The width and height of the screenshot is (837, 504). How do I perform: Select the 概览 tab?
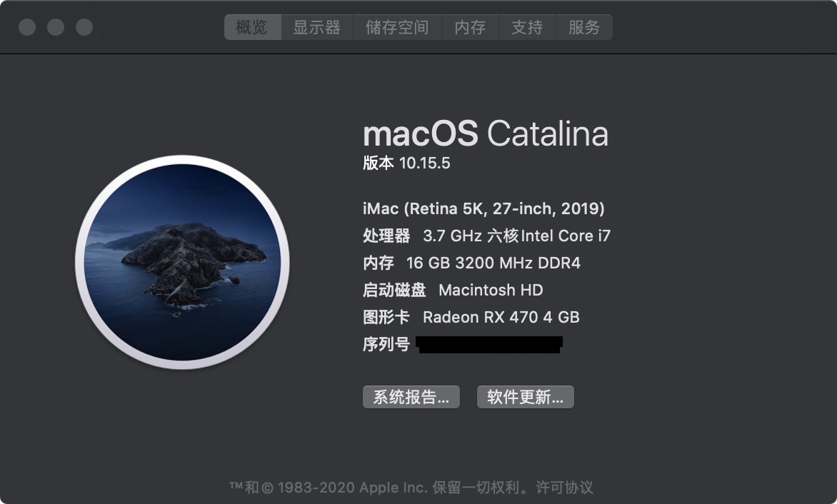point(253,27)
